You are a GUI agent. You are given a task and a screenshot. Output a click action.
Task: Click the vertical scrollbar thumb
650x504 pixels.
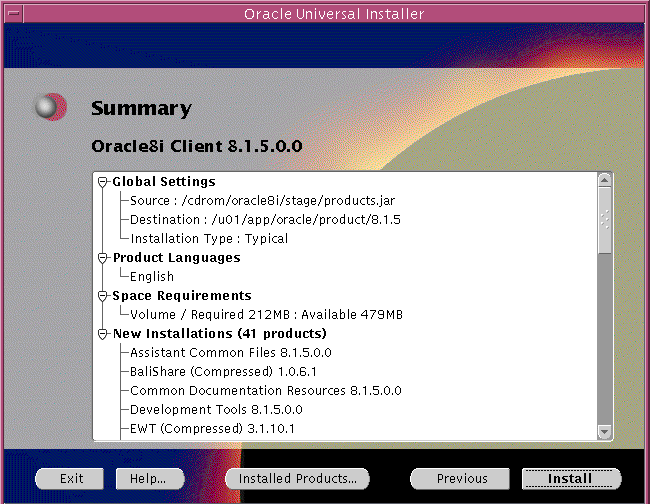pos(604,220)
